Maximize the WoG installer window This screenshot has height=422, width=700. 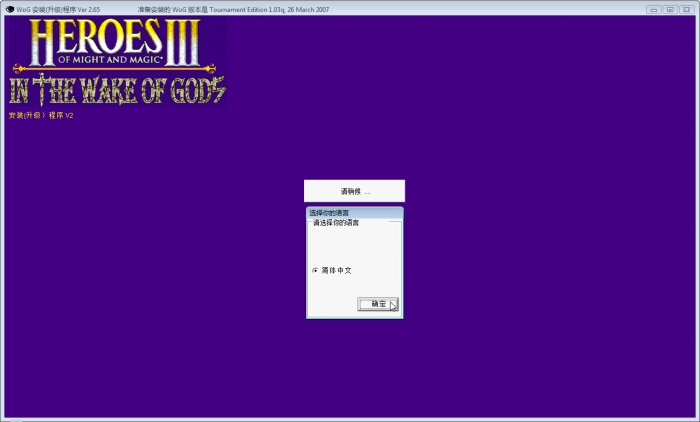670,9
